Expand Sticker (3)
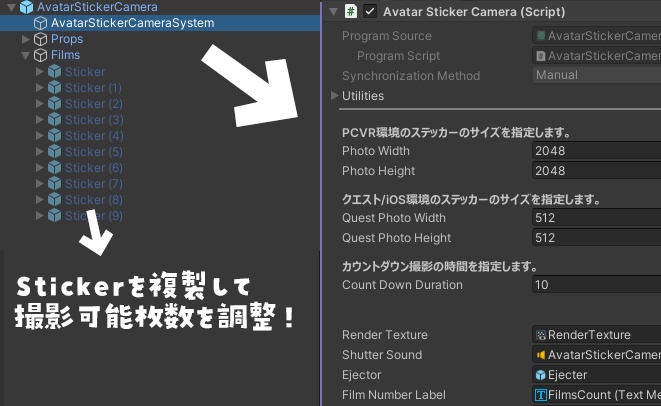The image size is (661, 406). (40, 119)
